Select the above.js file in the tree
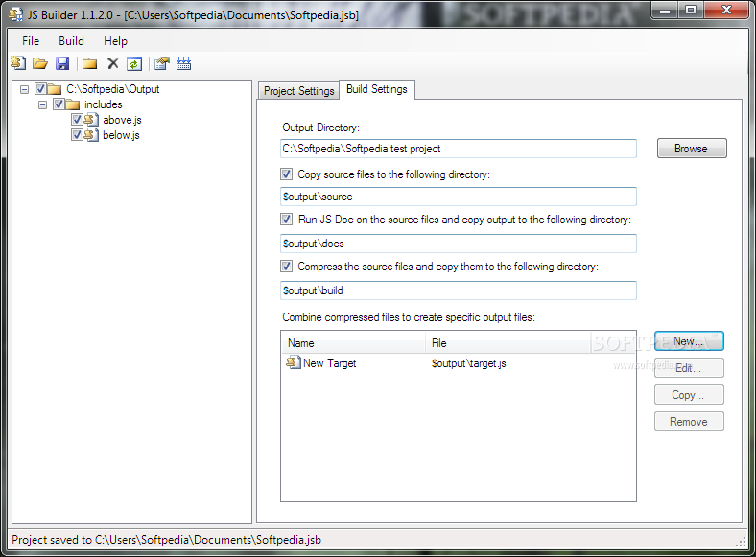756x557 pixels. coord(122,120)
